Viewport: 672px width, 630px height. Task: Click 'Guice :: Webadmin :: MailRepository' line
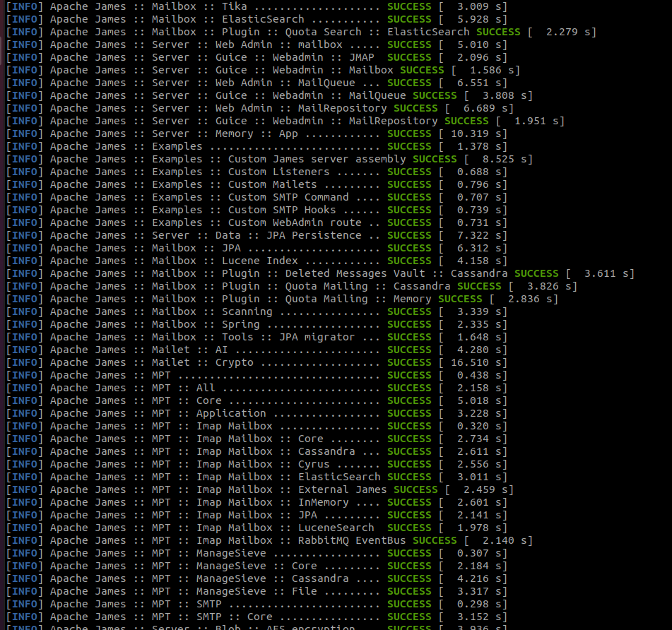coord(285,121)
